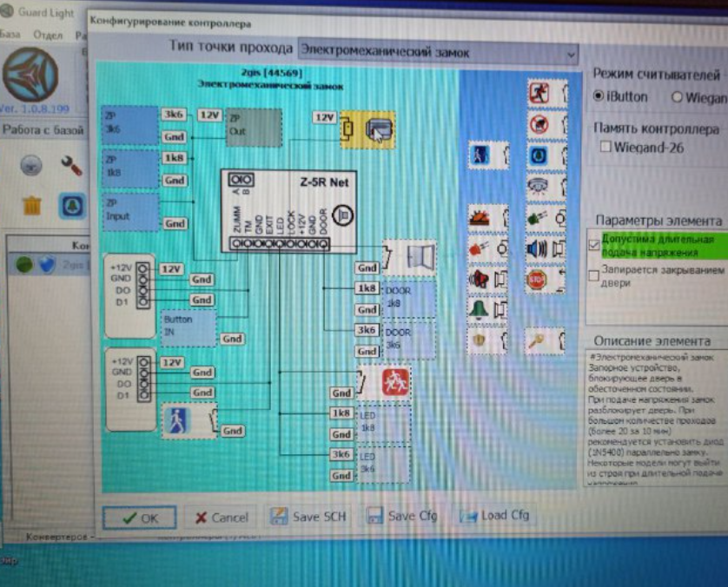Screen dimensions: 728x587
Task: Click Save Cfg button
Action: 401,516
